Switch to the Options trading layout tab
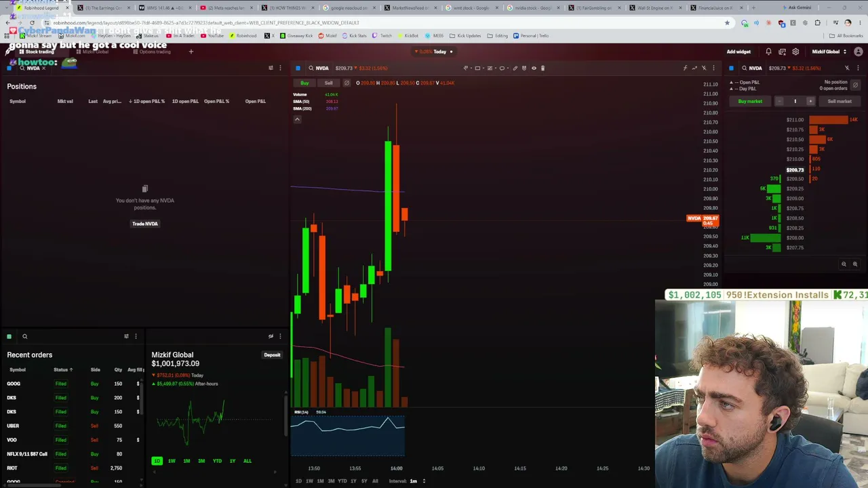 (x=151, y=52)
